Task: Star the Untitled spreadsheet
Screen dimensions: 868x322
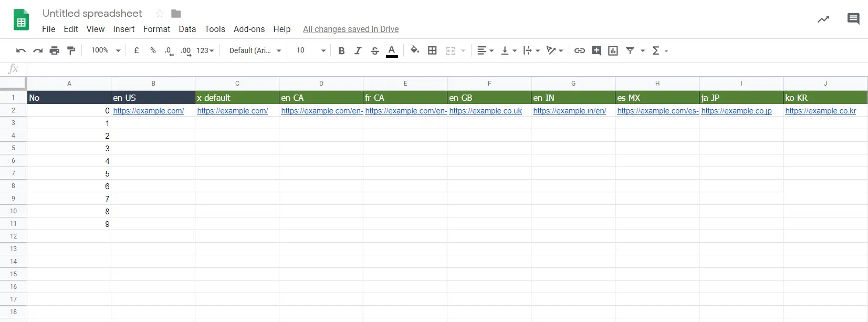Action: 160,14
